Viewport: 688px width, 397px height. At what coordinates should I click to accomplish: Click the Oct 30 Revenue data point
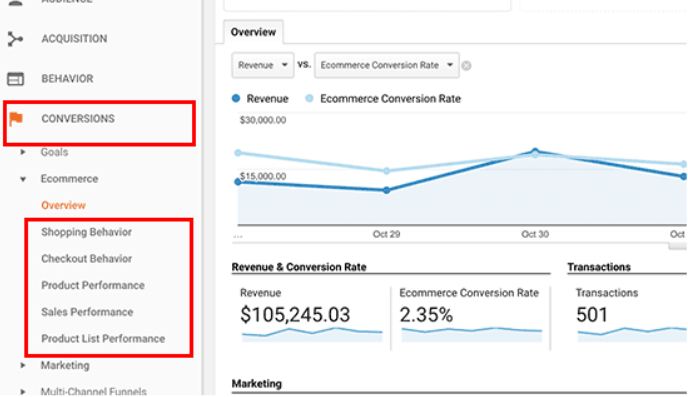click(x=535, y=151)
